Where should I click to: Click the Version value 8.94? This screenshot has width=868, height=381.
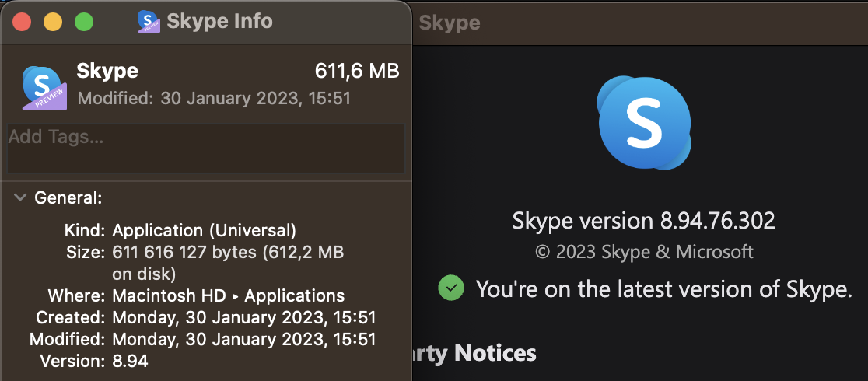(130, 361)
